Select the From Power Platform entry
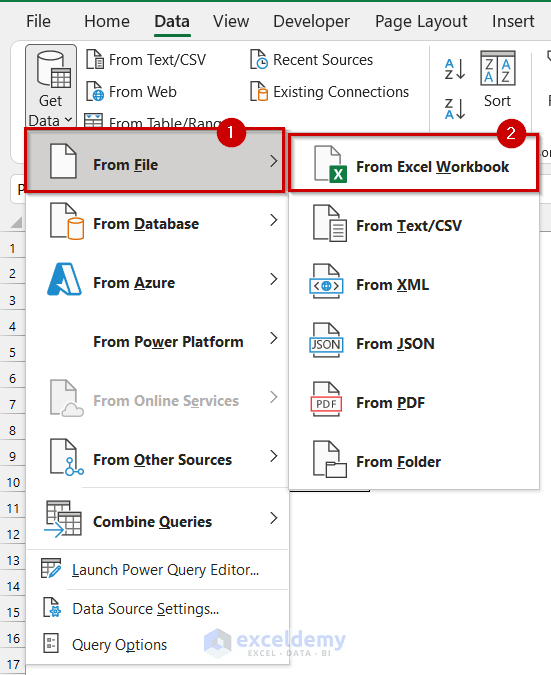 (x=157, y=341)
